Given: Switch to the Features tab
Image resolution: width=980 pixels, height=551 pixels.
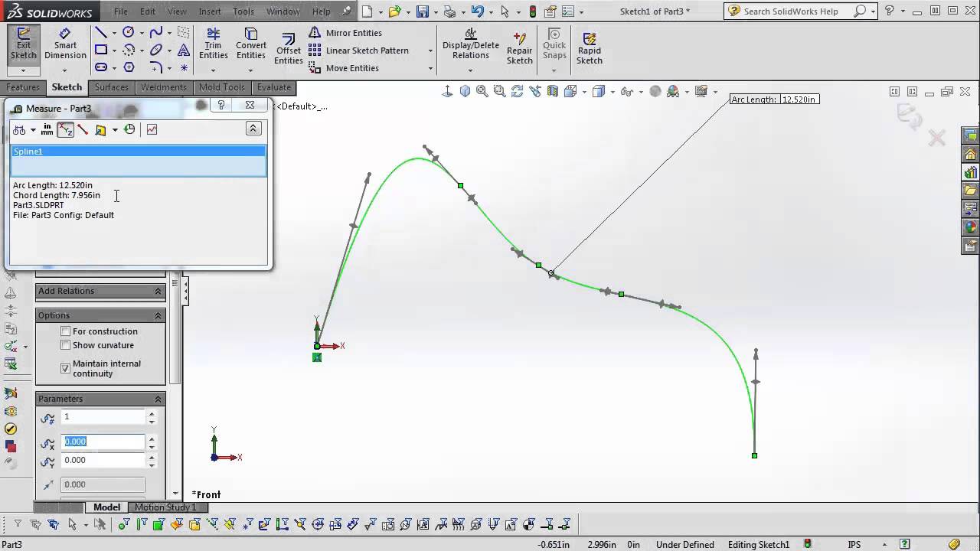Looking at the screenshot, I should pyautogui.click(x=23, y=87).
